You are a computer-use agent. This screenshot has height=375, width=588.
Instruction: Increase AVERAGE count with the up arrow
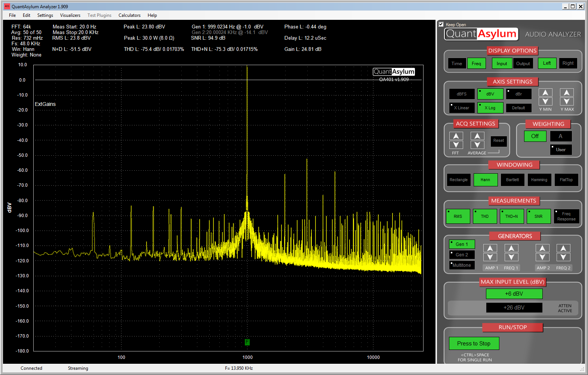(477, 136)
